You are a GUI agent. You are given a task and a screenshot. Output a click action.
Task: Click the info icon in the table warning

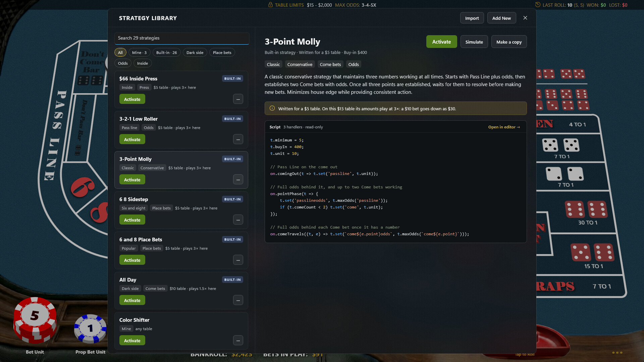[x=272, y=108]
